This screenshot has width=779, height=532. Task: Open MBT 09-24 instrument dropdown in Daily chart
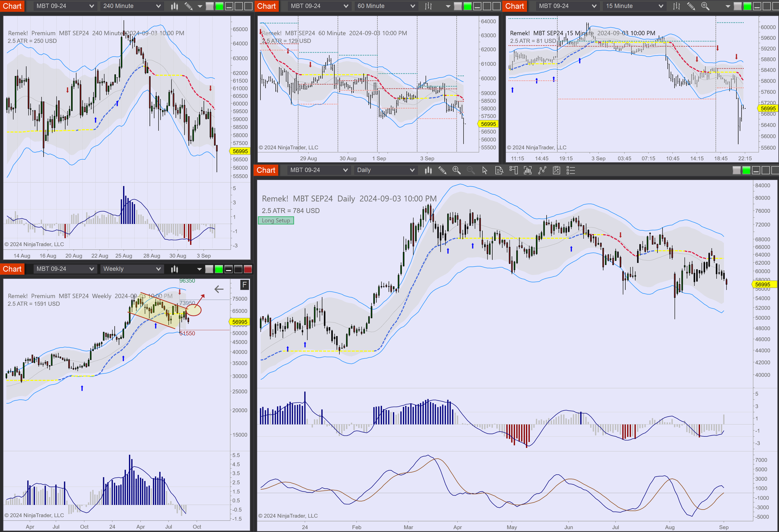[x=319, y=170]
